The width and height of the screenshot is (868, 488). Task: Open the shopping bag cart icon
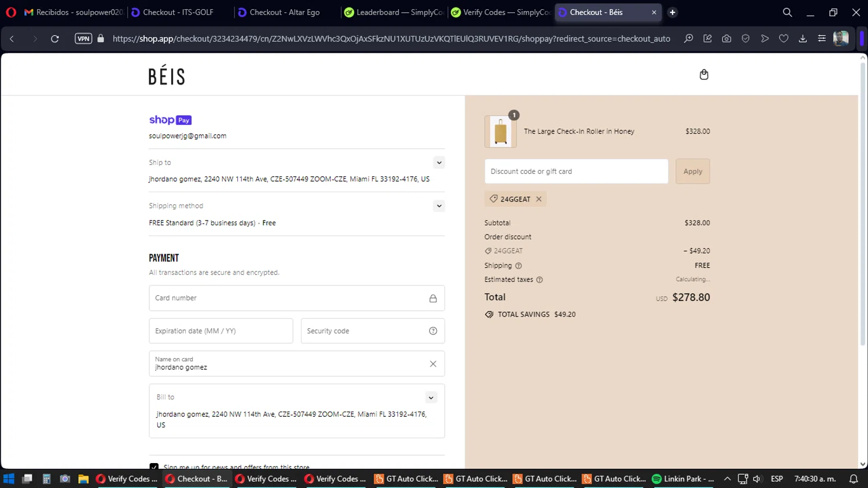704,75
